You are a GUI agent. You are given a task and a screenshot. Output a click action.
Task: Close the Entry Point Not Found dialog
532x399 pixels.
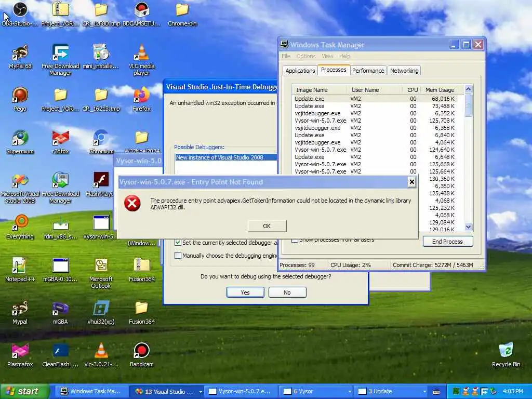pyautogui.click(x=411, y=182)
